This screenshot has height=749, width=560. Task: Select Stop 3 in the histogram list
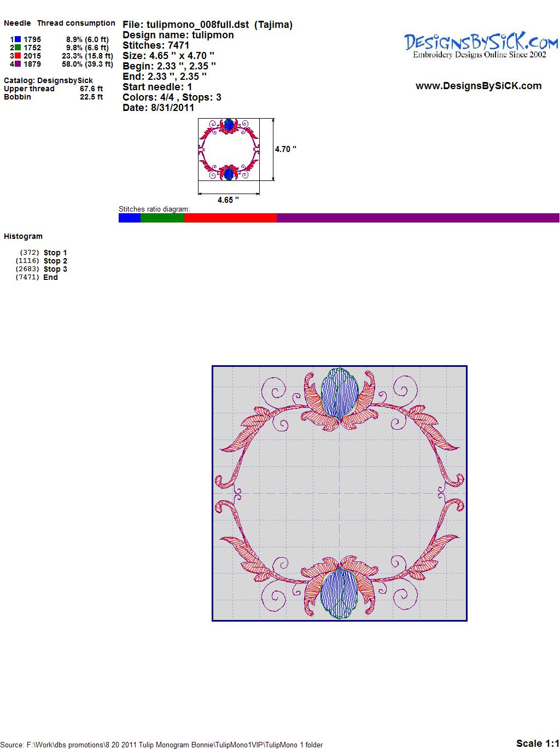(x=55, y=269)
